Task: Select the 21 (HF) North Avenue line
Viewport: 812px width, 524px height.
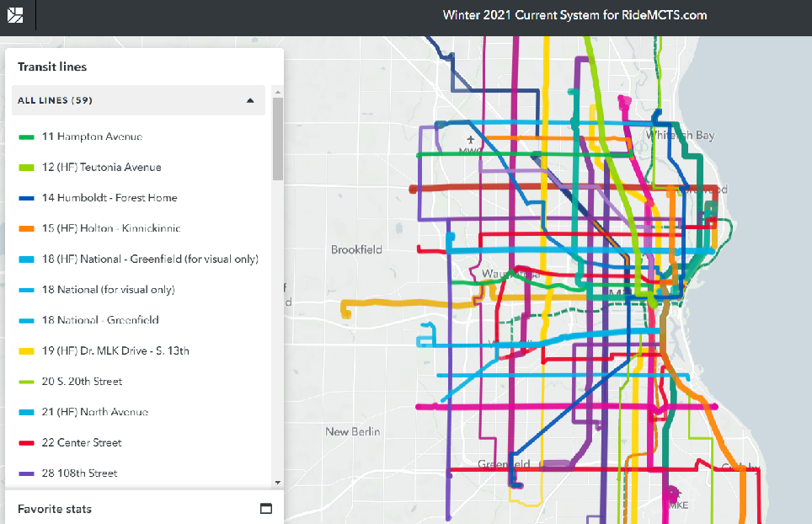Action: pos(97,412)
